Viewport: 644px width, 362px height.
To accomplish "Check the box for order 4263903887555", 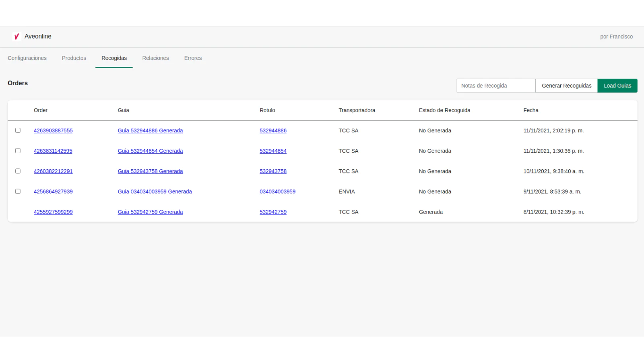I will click(18, 130).
